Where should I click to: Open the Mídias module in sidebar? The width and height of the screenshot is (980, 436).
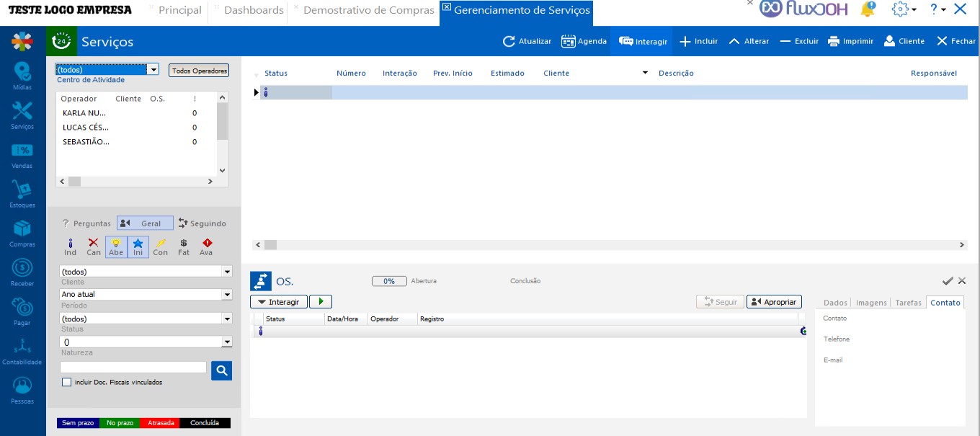click(x=22, y=76)
